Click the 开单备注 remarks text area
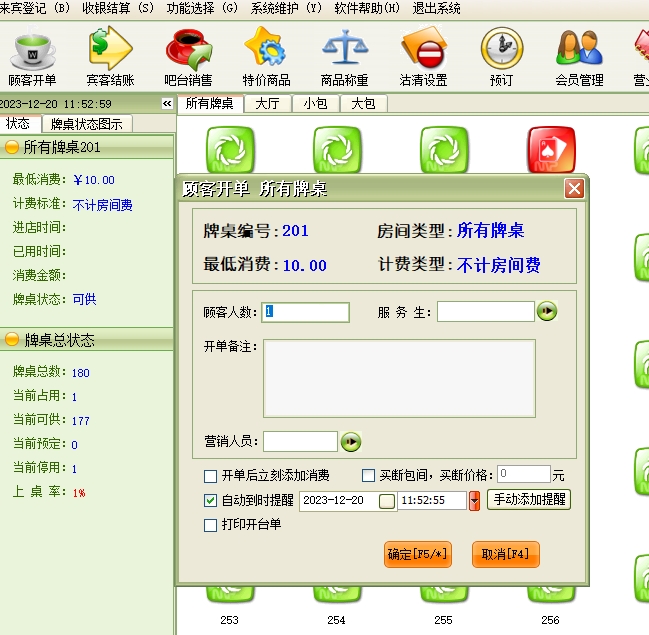 [399, 377]
